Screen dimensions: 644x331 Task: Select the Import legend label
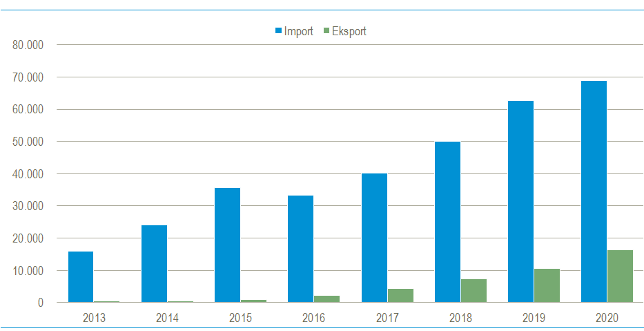(298, 31)
